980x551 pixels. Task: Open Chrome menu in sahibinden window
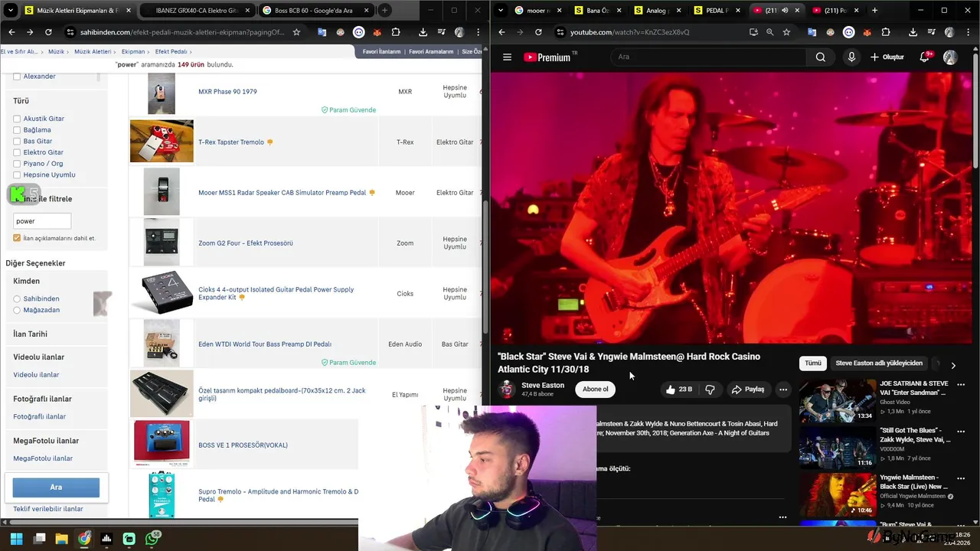(x=480, y=32)
